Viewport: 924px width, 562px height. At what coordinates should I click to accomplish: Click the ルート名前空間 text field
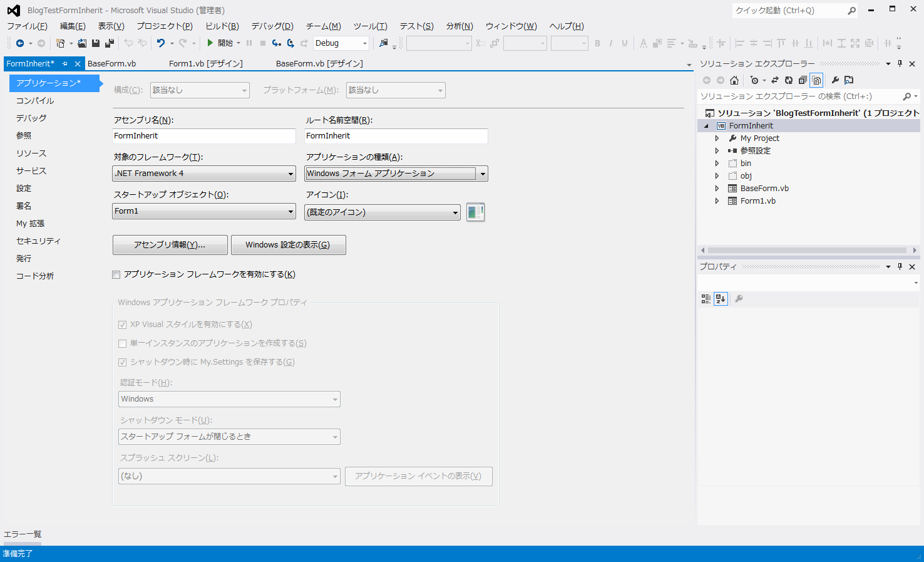(396, 136)
